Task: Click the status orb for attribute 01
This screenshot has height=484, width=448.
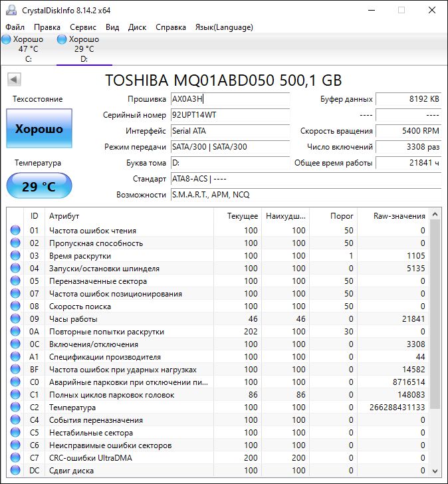Action: 15,231
